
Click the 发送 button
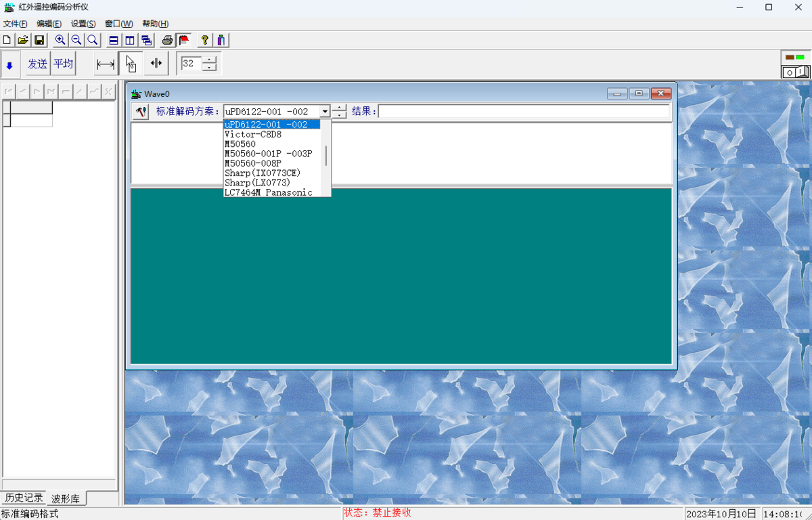[38, 64]
